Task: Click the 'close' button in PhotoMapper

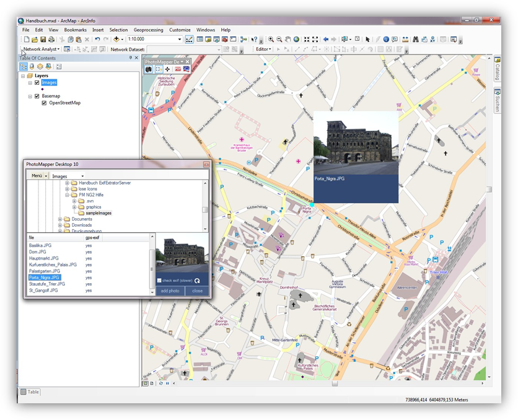Action: (197, 291)
